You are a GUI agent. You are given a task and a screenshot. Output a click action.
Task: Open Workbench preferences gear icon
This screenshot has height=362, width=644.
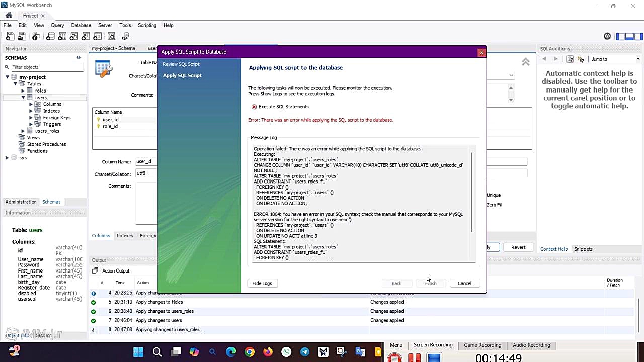[x=607, y=36]
